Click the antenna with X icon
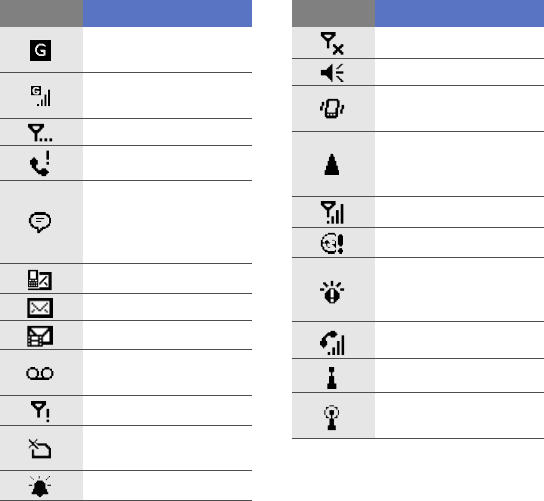Viewport: 544px width, 501px height. pos(332,43)
